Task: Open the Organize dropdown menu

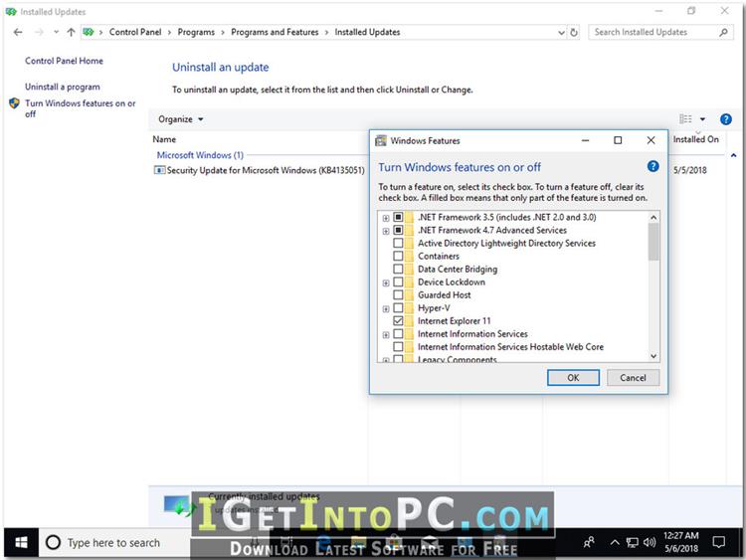Action: coord(181,119)
